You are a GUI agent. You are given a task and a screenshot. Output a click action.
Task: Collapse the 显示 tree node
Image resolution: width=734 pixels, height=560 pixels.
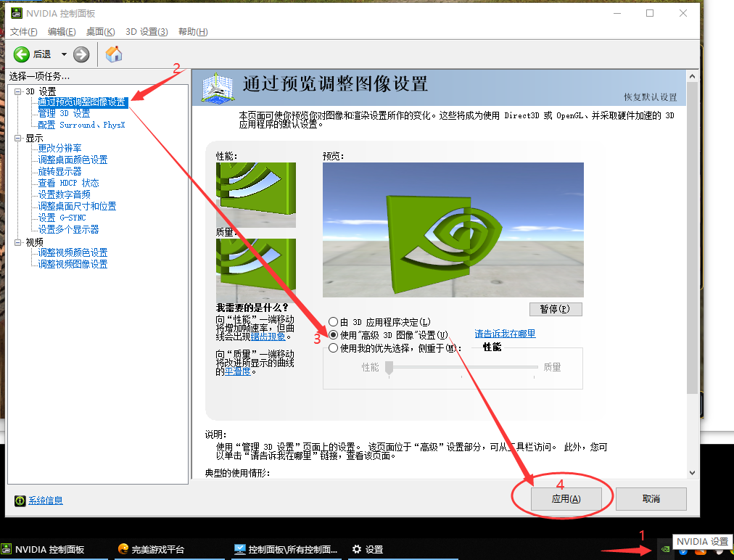pyautogui.click(x=18, y=138)
